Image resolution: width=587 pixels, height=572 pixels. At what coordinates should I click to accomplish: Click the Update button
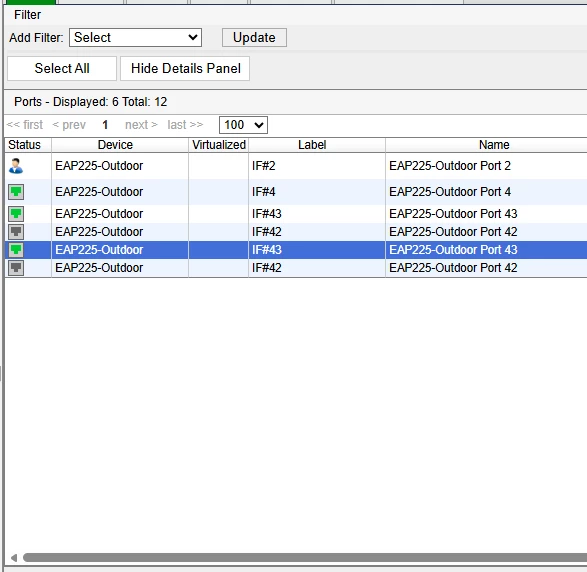pyautogui.click(x=254, y=37)
